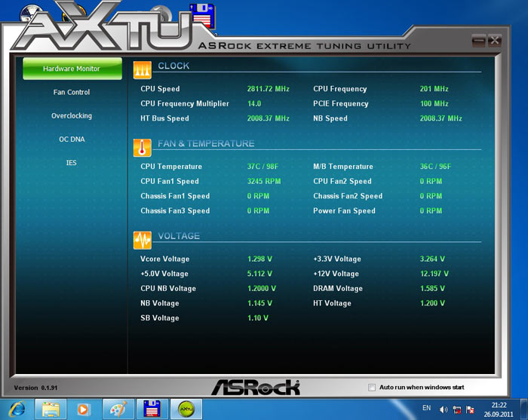The width and height of the screenshot is (528, 420).
Task: Click the CPU Speed value 2811.72 MHz
Action: (x=269, y=89)
